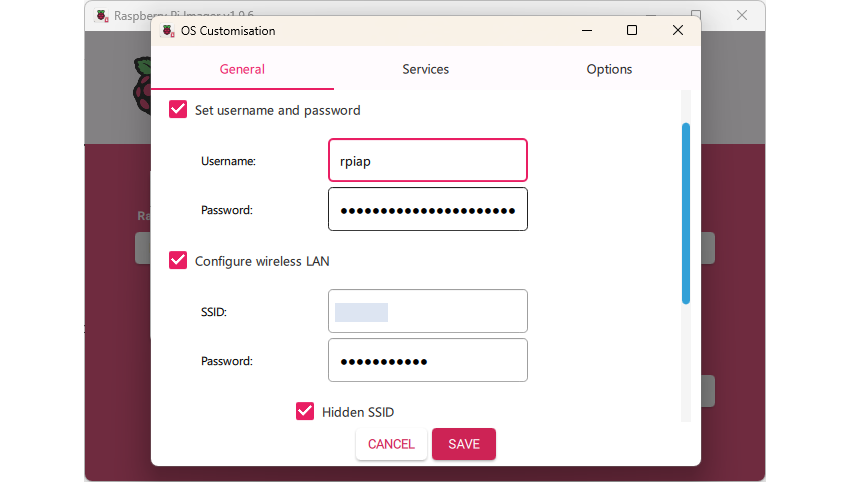Click into the SSID input field
850x482 pixels.
click(428, 311)
